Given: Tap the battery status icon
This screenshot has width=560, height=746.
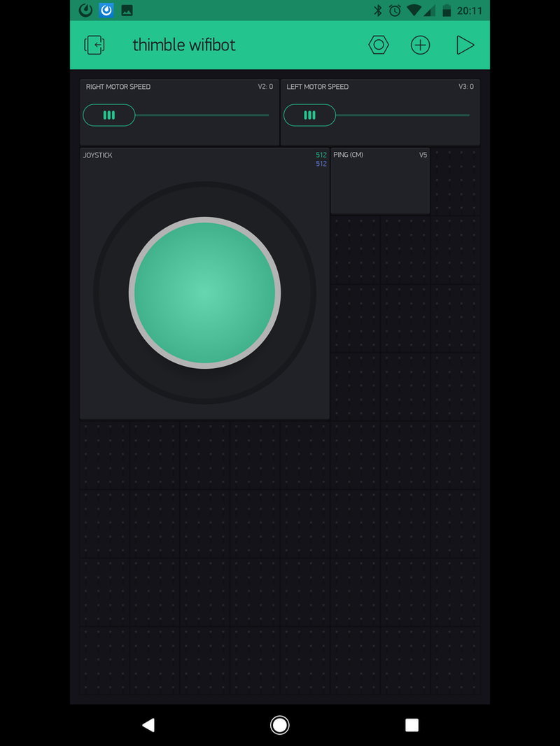Looking at the screenshot, I should coord(447,10).
